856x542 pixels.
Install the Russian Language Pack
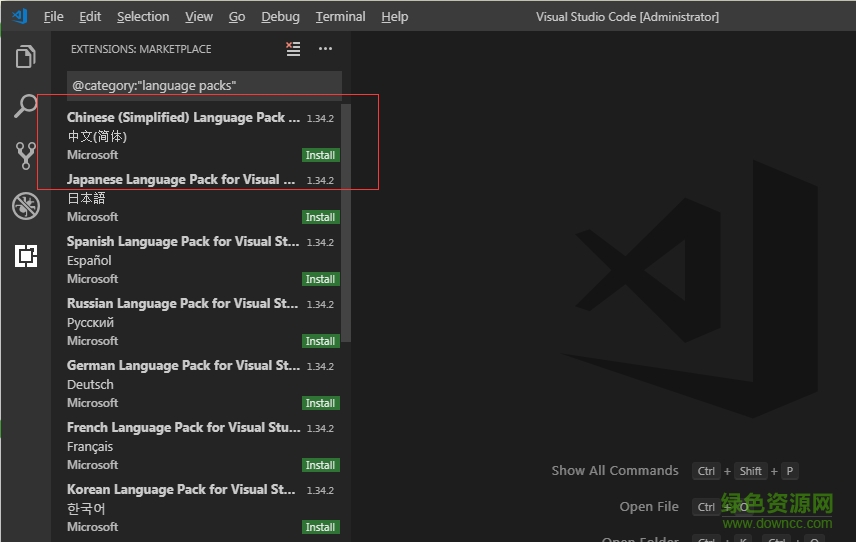320,341
